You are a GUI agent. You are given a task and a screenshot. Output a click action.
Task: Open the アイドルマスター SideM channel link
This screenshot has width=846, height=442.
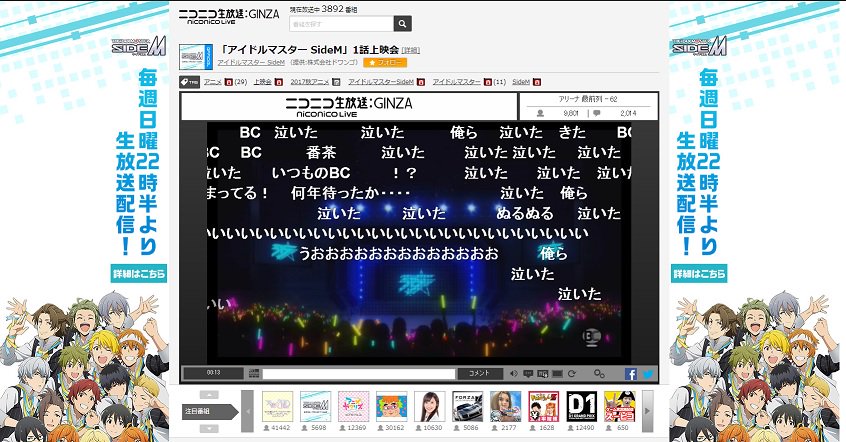click(251, 63)
